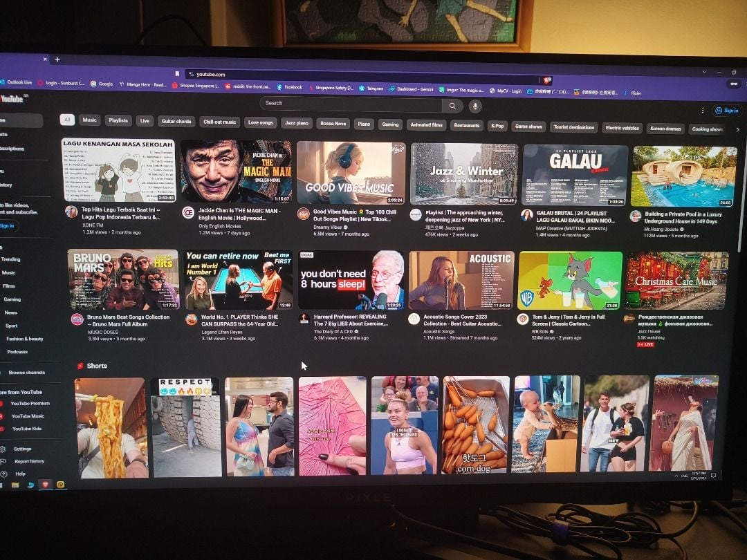Open the Legend Efren Reyes channel link
This screenshot has height=560, width=747.
click(x=222, y=332)
